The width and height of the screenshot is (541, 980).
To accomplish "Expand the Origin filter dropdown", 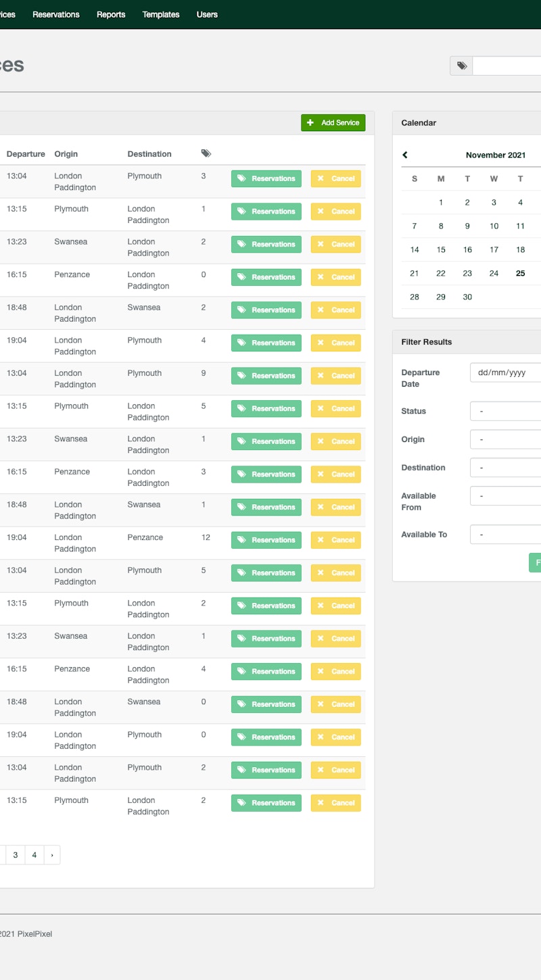I will pyautogui.click(x=505, y=439).
